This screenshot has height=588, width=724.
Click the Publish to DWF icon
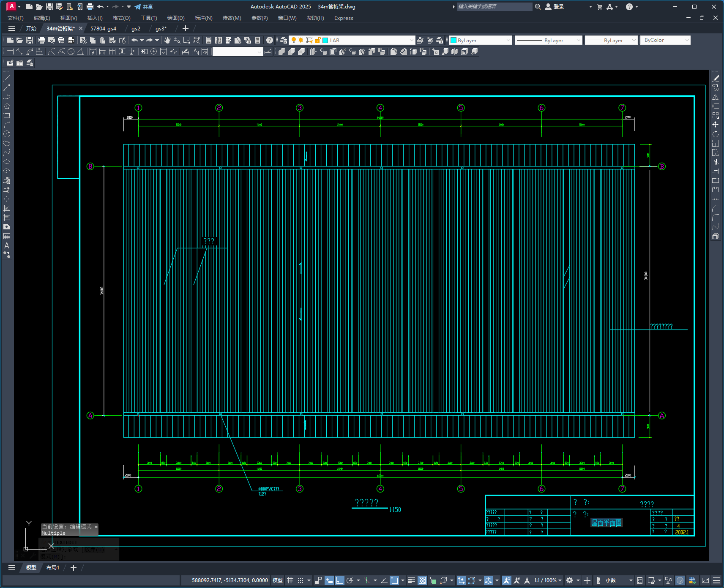pos(71,40)
